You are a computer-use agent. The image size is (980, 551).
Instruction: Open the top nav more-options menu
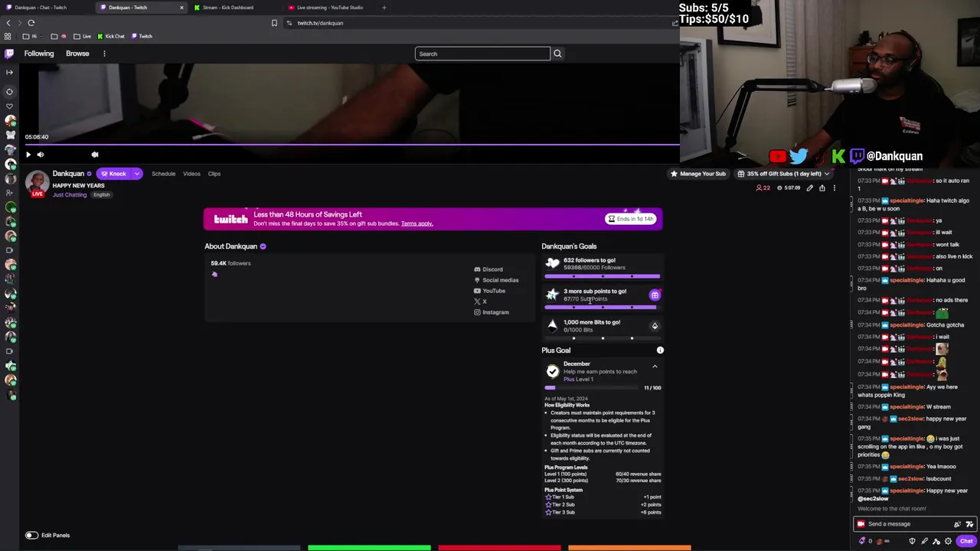pyautogui.click(x=104, y=54)
